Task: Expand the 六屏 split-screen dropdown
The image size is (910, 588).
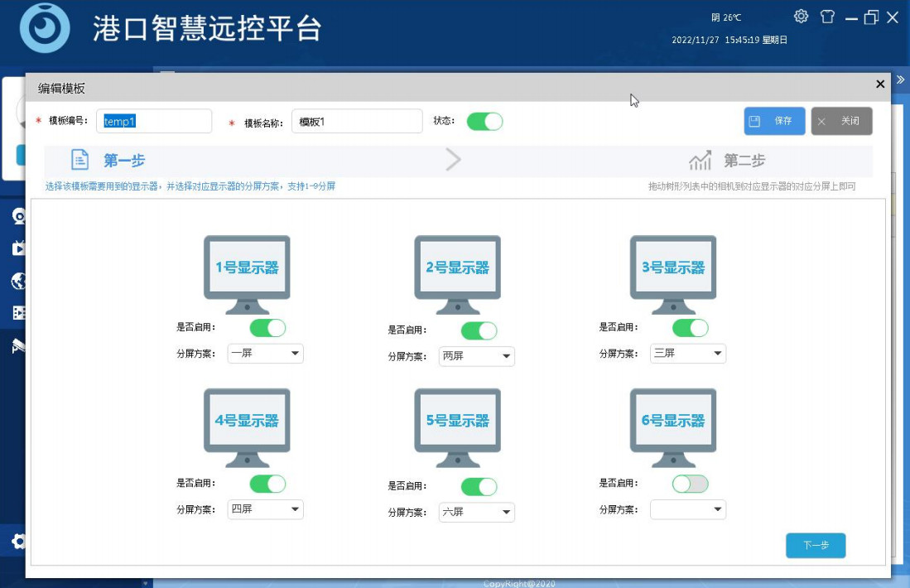Action: pyautogui.click(x=476, y=513)
